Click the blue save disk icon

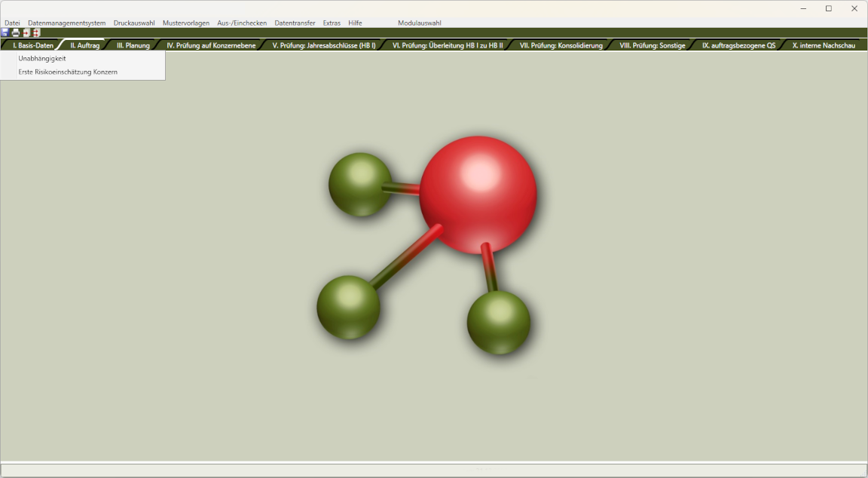tap(5, 33)
